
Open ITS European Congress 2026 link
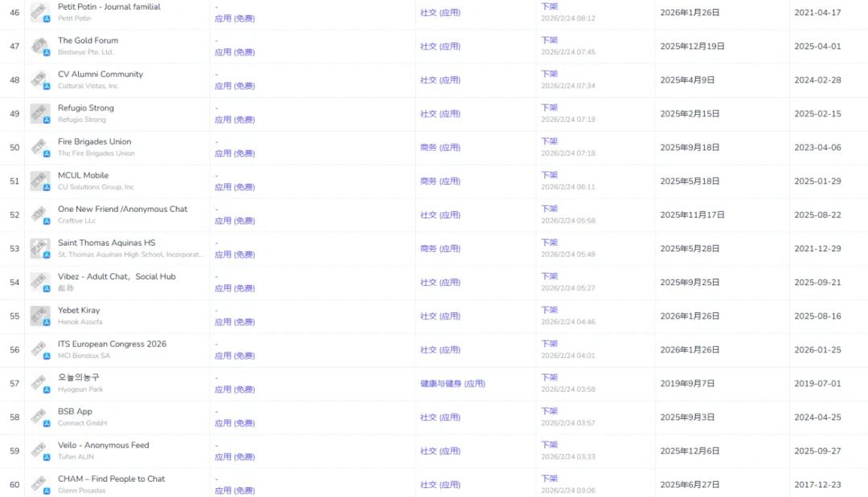[112, 344]
